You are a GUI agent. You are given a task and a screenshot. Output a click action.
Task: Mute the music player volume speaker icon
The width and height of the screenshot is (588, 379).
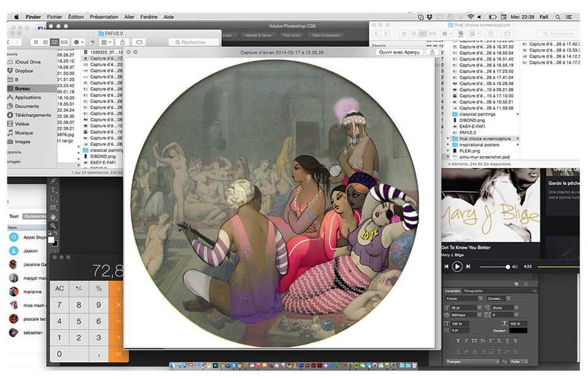tap(515, 267)
